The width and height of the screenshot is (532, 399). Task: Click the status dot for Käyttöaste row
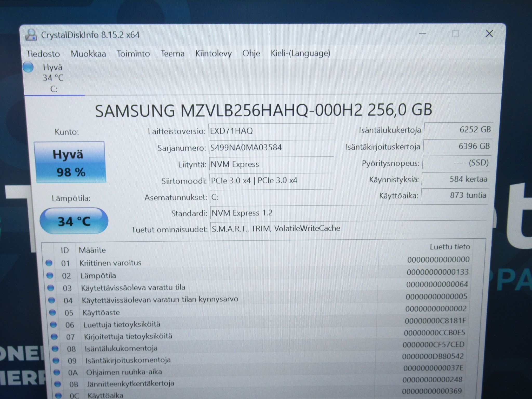click(52, 312)
